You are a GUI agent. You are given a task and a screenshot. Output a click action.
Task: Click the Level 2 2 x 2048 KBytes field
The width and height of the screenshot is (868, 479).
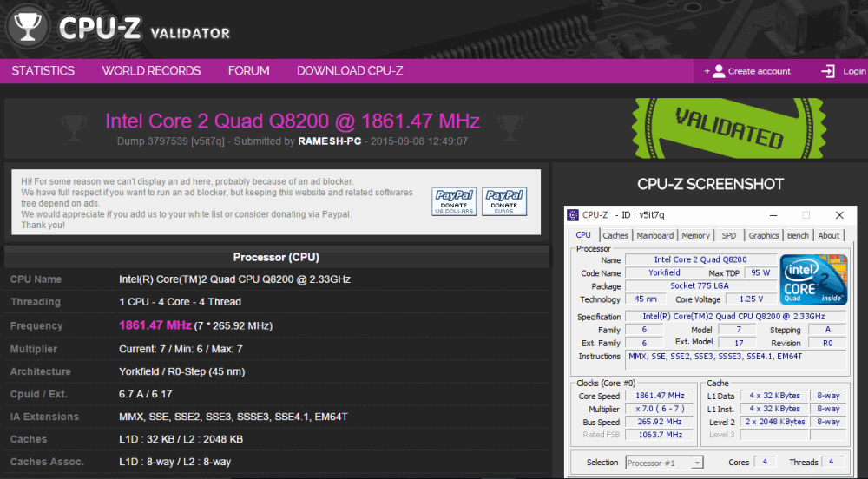[774, 422]
